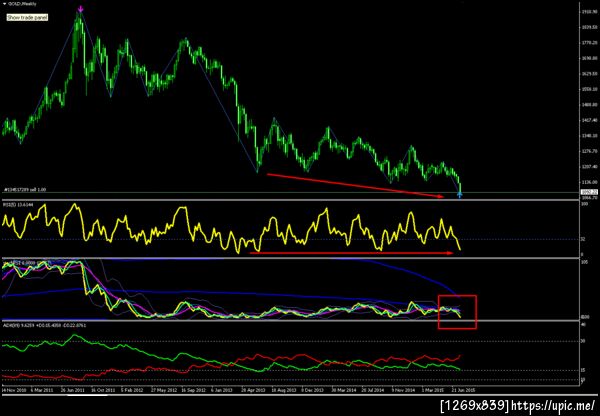Click the Show trade panel button
The height and width of the screenshot is (416, 600).
click(27, 18)
